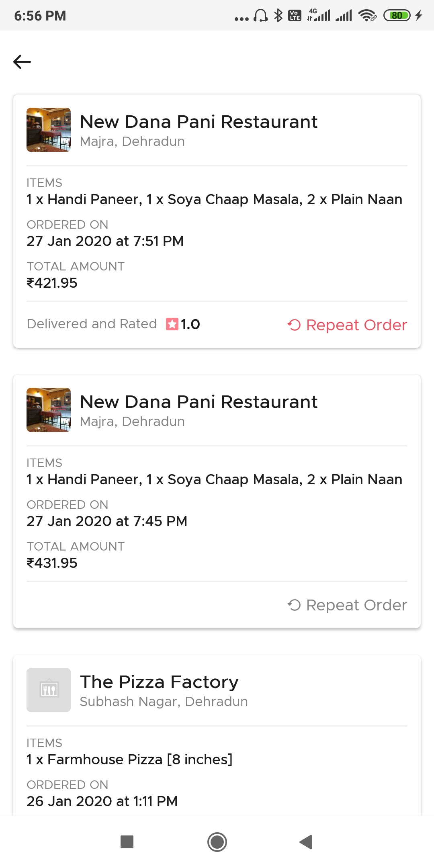Tap The Pizza Factory placeholder image

pyautogui.click(x=49, y=690)
